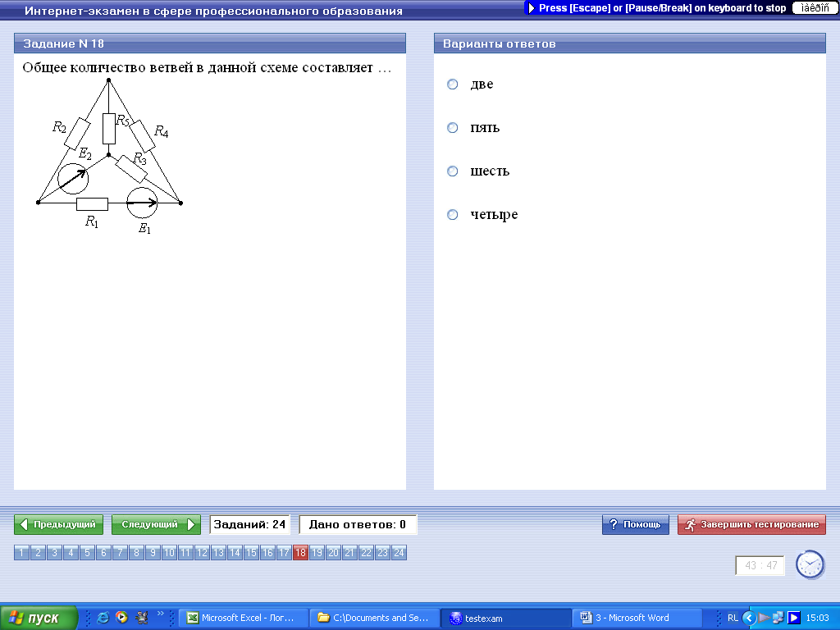Image resolution: width=840 pixels, height=630 pixels.
Task: Jump to question number 4
Action: coord(71,552)
